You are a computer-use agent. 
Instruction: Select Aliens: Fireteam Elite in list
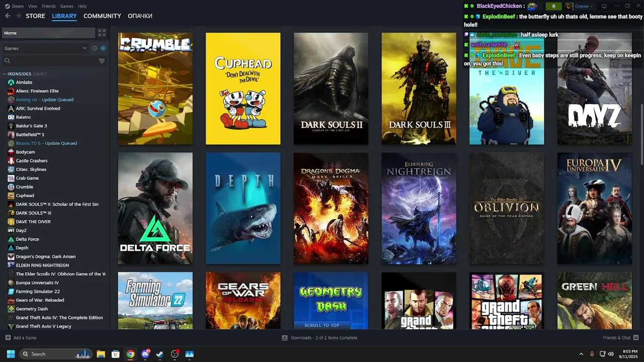[37, 91]
